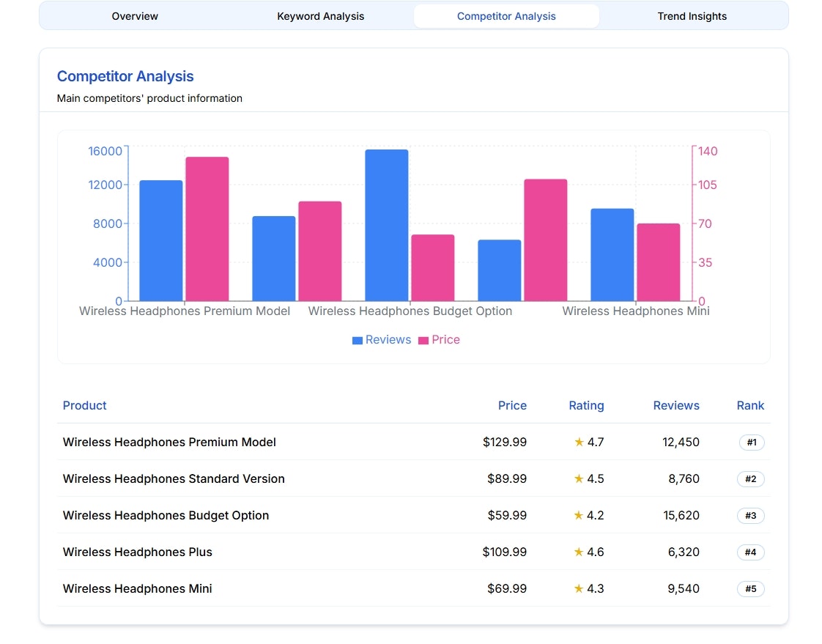Click the star icon beside rating 4.3
This screenshot has width=822, height=644.
tap(579, 589)
